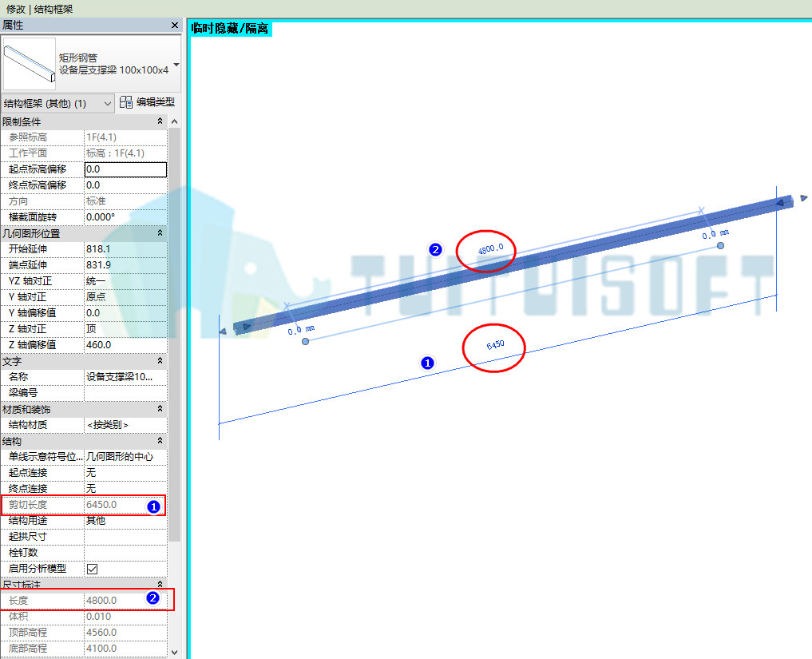Image resolution: width=812 pixels, height=659 pixels.
Task: Click the right end arrow grip of beam
Action: point(804,198)
